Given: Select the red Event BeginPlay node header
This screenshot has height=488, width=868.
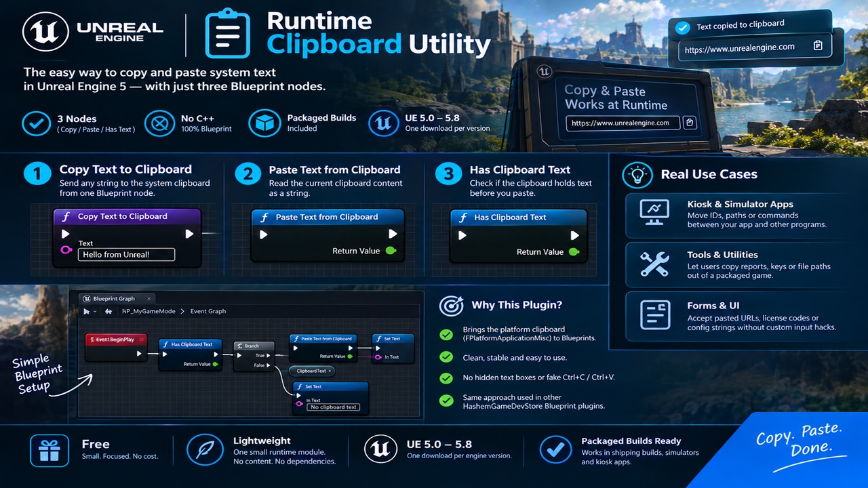Looking at the screenshot, I should pos(117,339).
